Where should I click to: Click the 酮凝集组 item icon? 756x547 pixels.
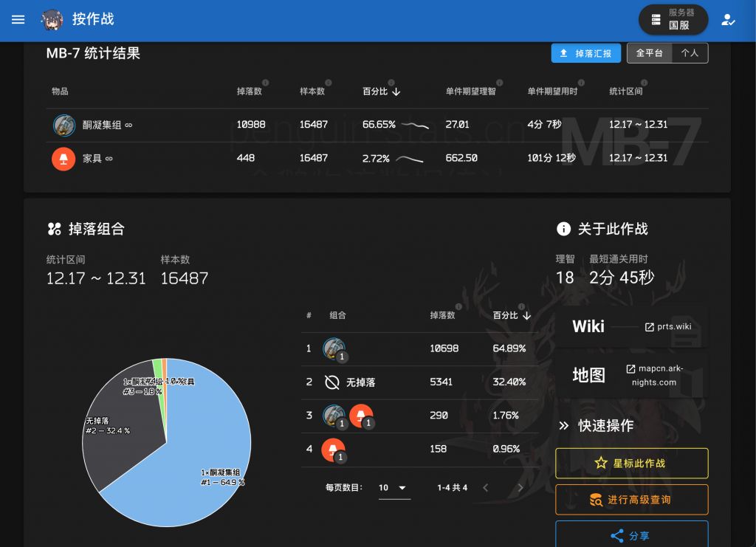coord(64,125)
